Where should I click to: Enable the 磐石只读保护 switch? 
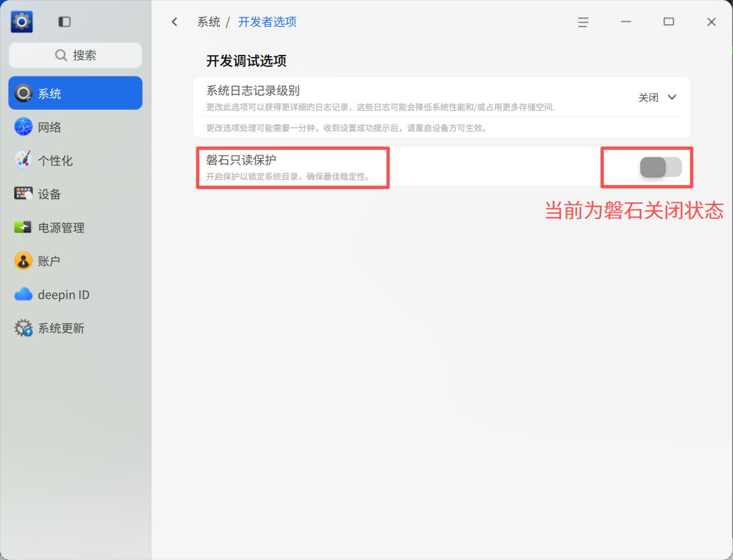click(661, 167)
